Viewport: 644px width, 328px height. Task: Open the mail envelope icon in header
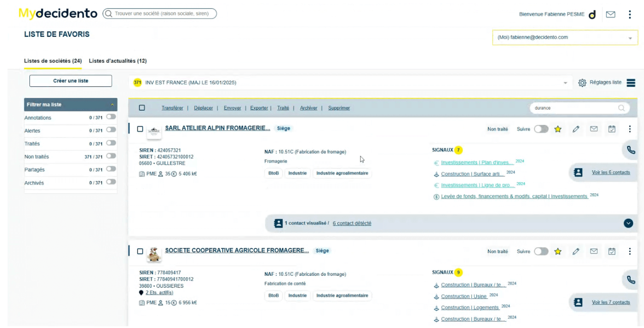click(610, 14)
